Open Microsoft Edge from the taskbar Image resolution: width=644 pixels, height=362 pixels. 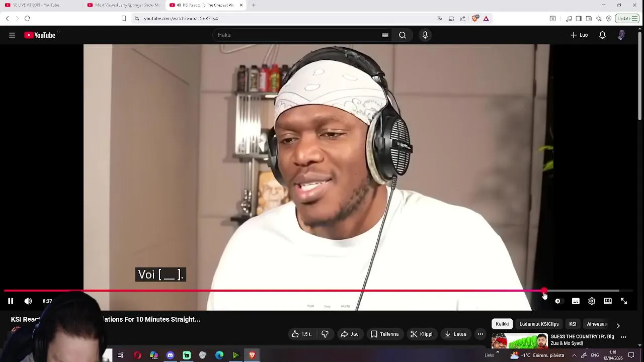click(219, 355)
